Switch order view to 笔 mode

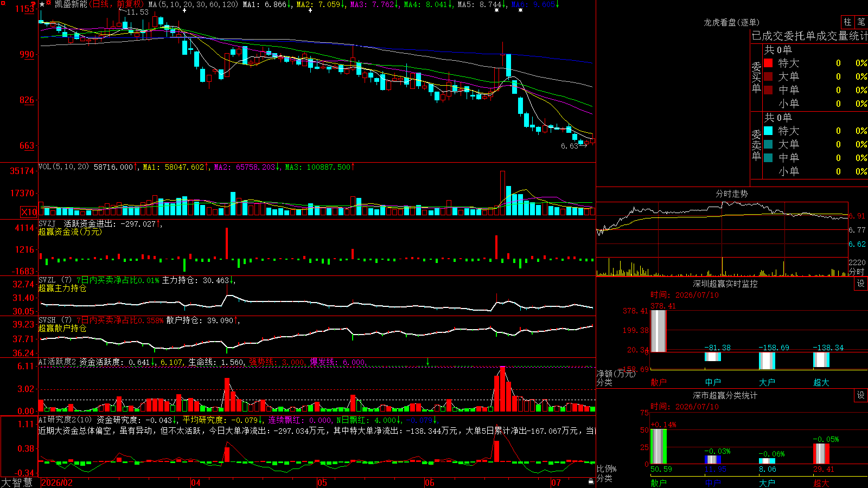tap(861, 22)
